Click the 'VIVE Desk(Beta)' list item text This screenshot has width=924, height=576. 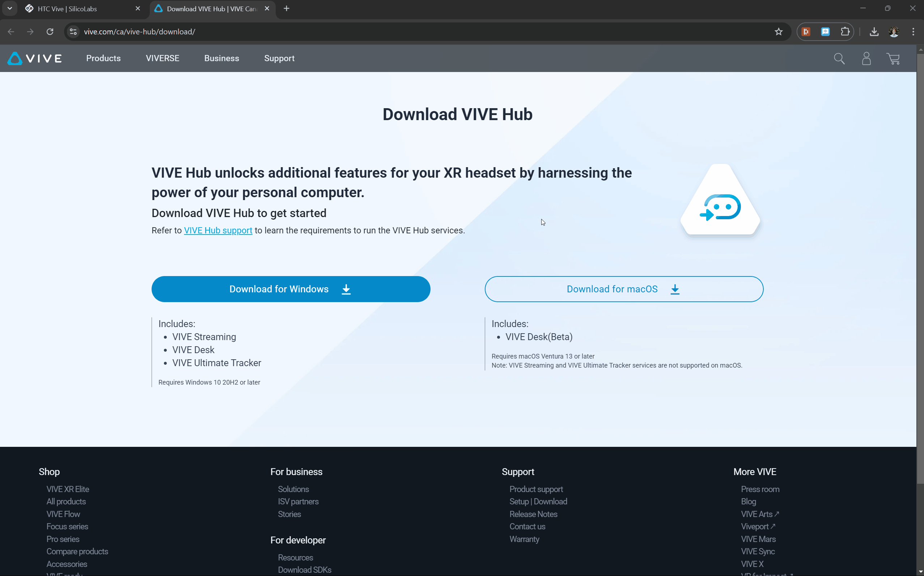(539, 337)
